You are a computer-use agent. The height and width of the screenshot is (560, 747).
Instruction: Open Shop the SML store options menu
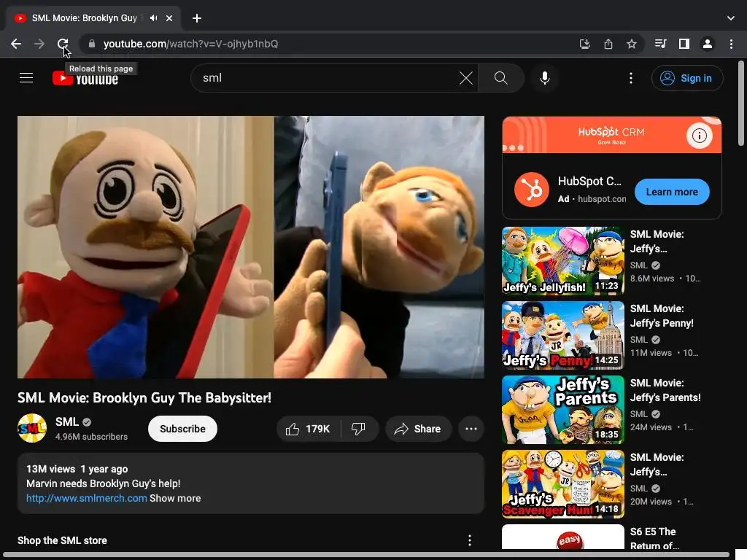pyautogui.click(x=469, y=540)
